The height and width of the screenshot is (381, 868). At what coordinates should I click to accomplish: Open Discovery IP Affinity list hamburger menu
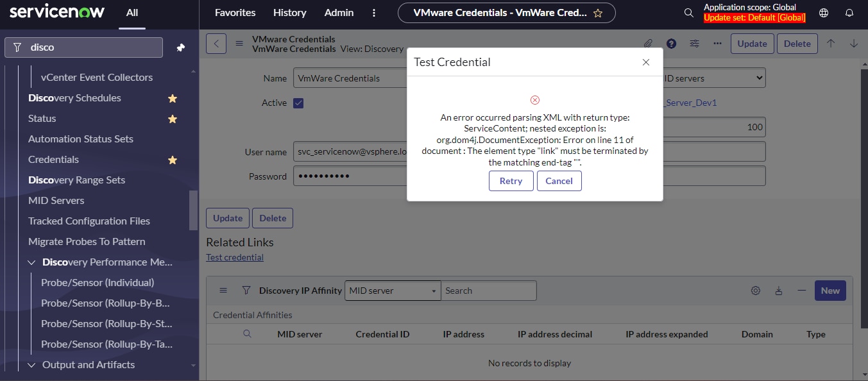coord(223,291)
